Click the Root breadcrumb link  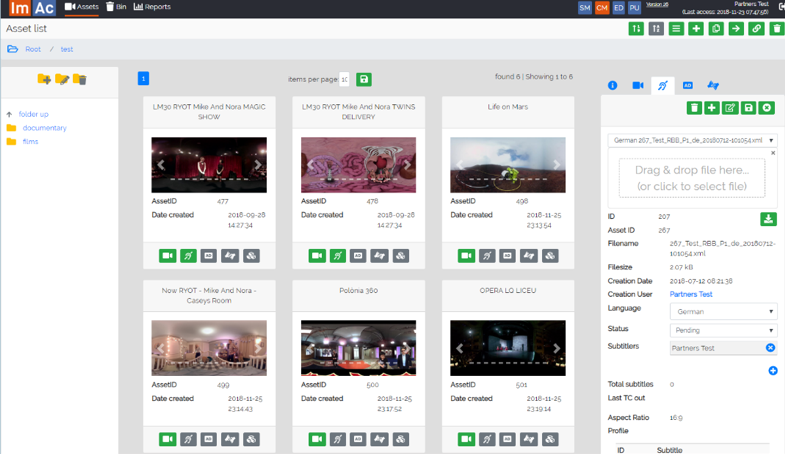click(33, 49)
